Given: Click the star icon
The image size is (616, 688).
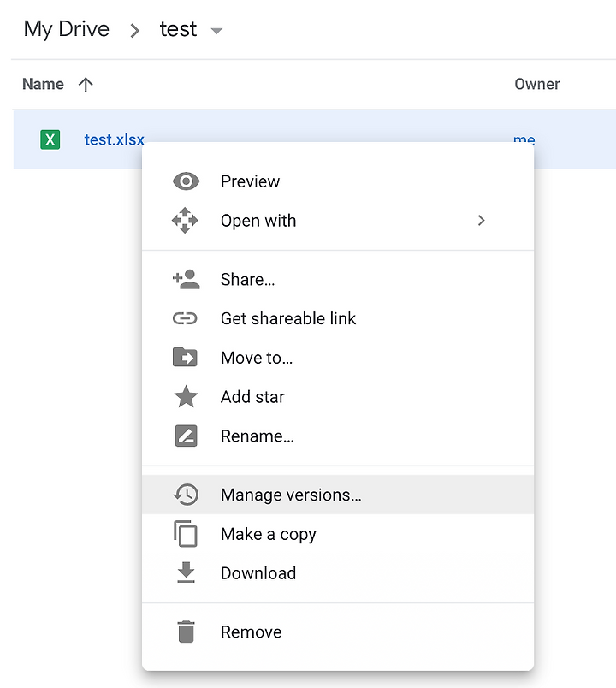Looking at the screenshot, I should (x=186, y=396).
